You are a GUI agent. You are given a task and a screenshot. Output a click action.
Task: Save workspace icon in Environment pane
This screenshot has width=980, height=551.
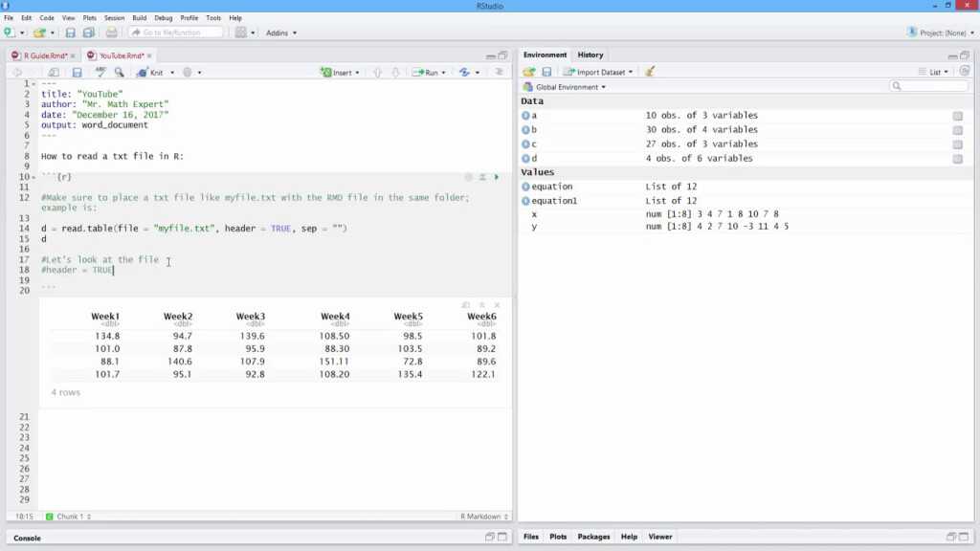(546, 72)
